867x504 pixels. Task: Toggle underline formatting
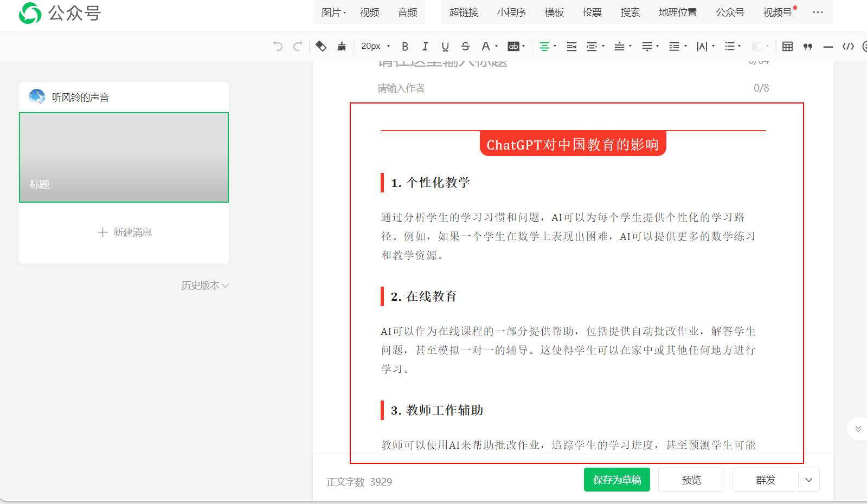click(x=445, y=47)
